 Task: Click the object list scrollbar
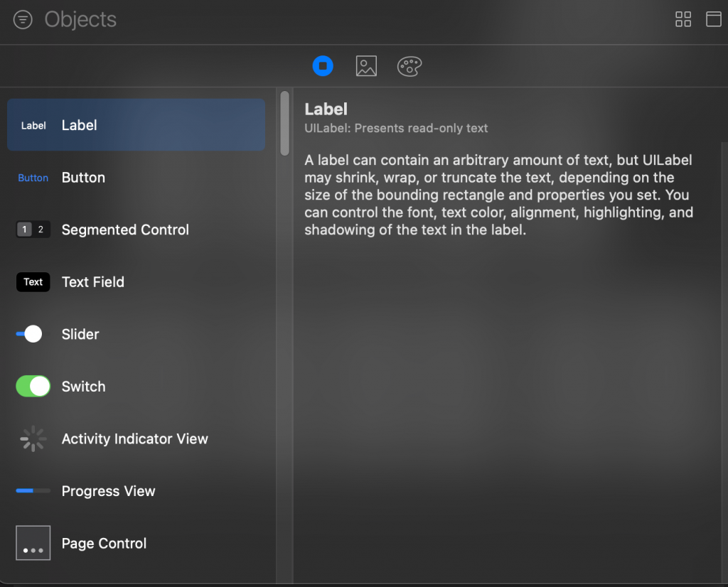pyautogui.click(x=284, y=123)
